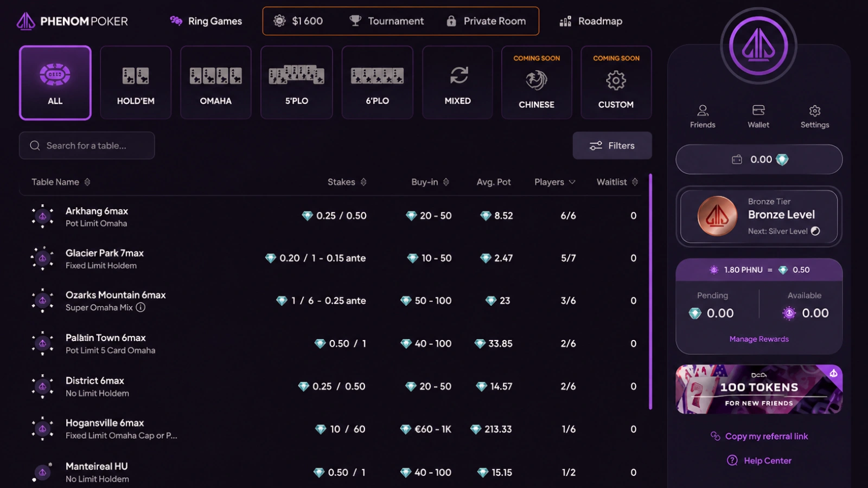Screen dimensions: 868x488
Task: Click the Avg. Pot column header
Action: tap(494, 182)
